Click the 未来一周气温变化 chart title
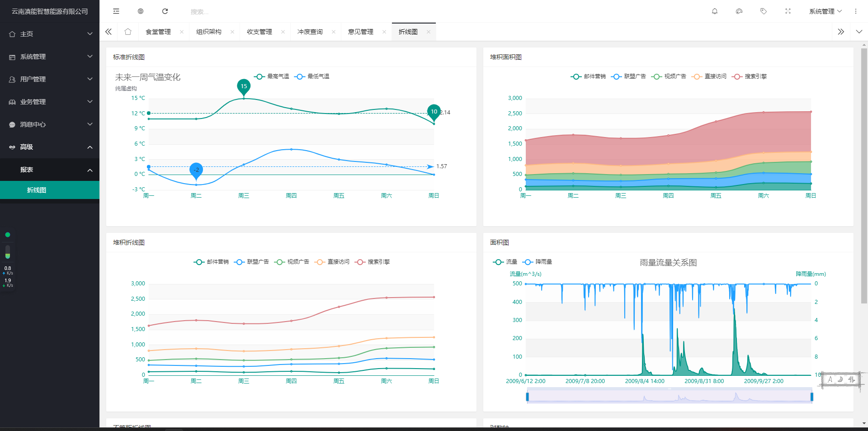 pos(148,77)
